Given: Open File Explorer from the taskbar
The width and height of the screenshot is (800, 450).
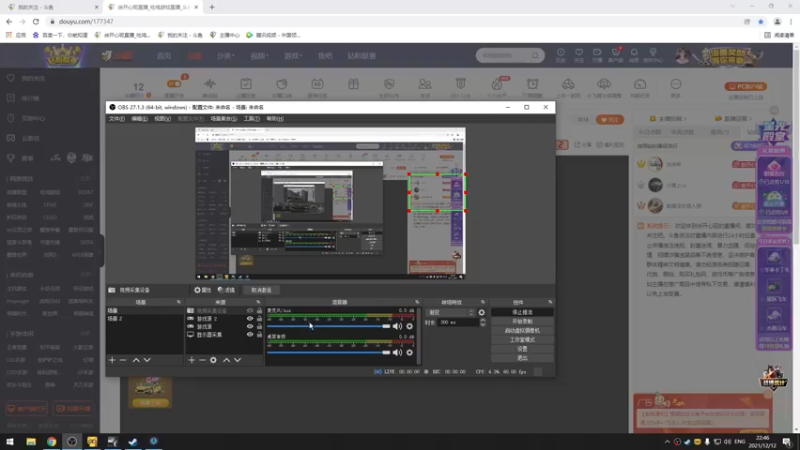Looking at the screenshot, I should pyautogui.click(x=31, y=441).
